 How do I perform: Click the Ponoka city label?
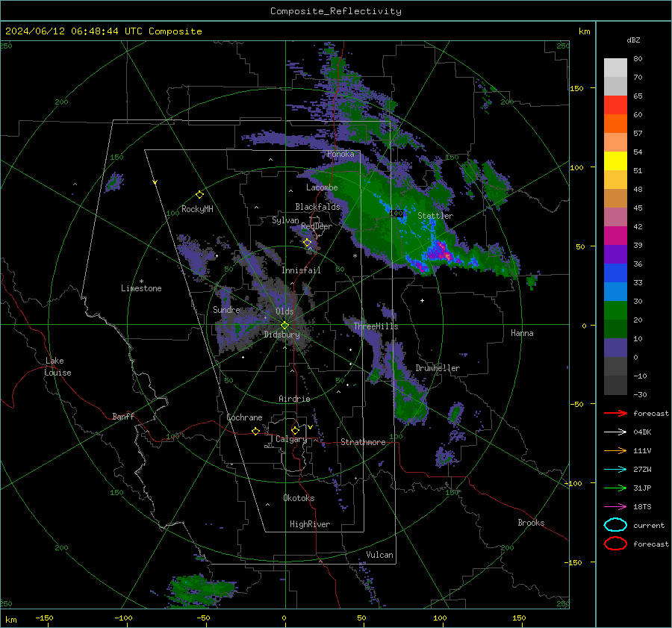click(340, 154)
